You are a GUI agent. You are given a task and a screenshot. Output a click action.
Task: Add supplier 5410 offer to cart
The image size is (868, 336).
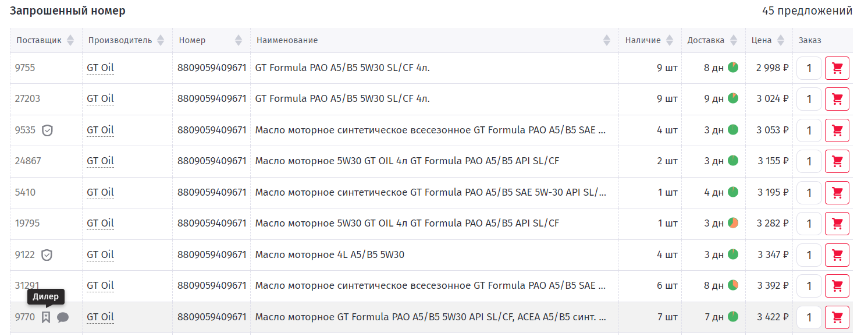[x=837, y=193]
